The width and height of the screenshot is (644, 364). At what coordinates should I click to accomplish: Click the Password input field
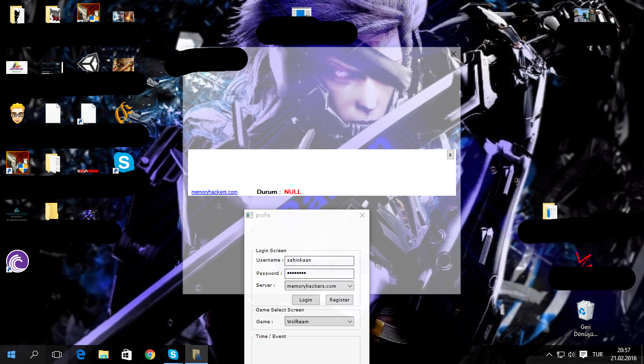[x=319, y=273]
